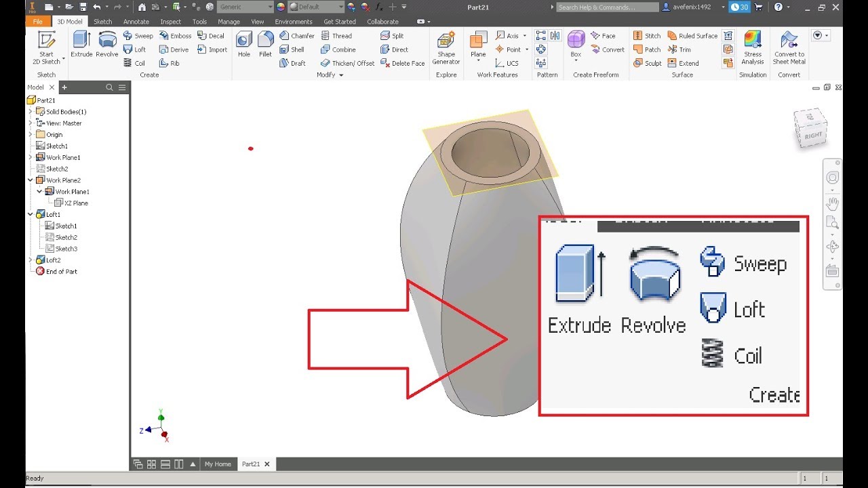Click the Import command
This screenshot has width=868, height=488.
(212, 49)
